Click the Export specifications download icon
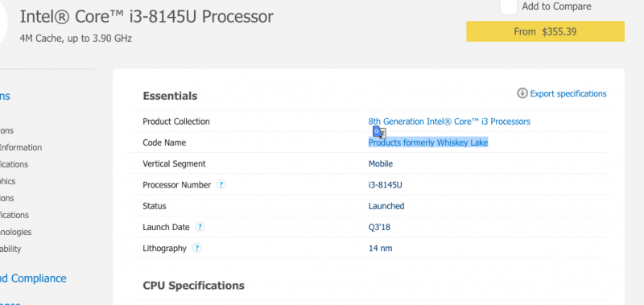This screenshot has height=305, width=644. click(522, 93)
